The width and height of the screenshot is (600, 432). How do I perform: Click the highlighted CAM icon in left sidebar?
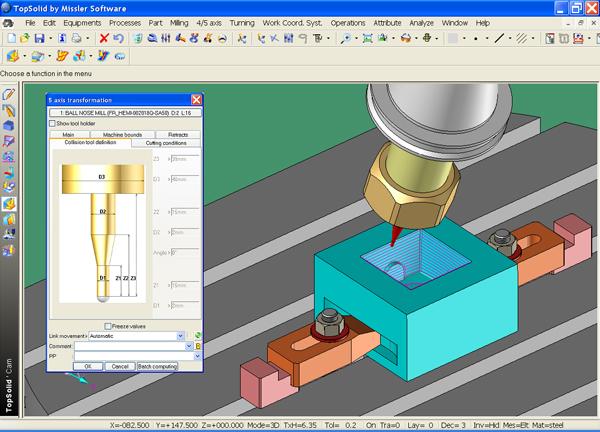8,204
